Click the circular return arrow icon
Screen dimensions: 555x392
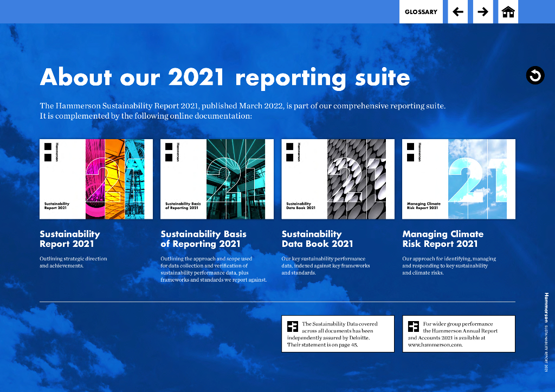pyautogui.click(x=535, y=75)
